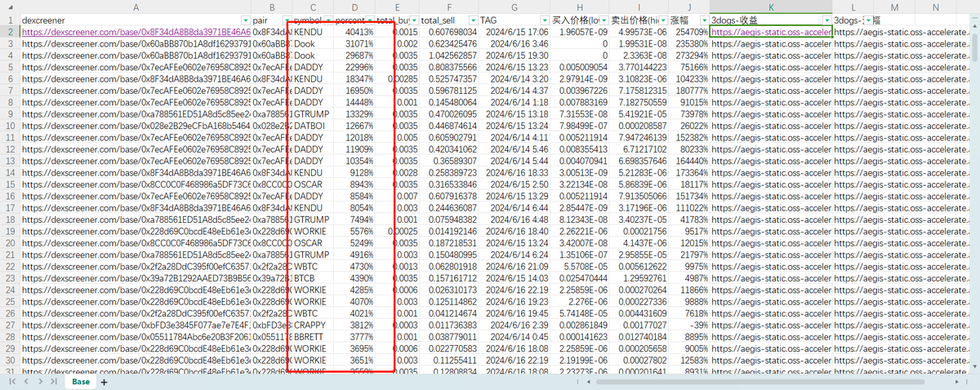The width and height of the screenshot is (980, 390).
Task: Select cell with value 3.770144223
Action: click(x=639, y=68)
